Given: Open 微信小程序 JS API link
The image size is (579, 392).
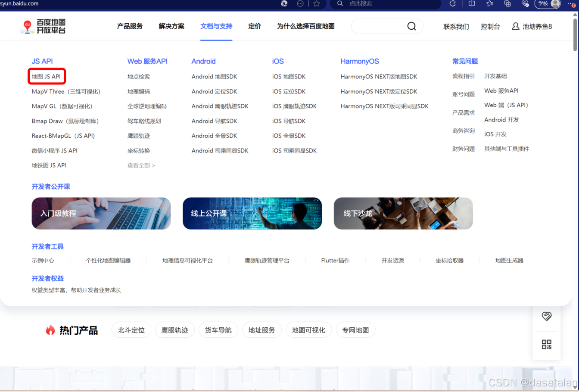Looking at the screenshot, I should 54,151.
